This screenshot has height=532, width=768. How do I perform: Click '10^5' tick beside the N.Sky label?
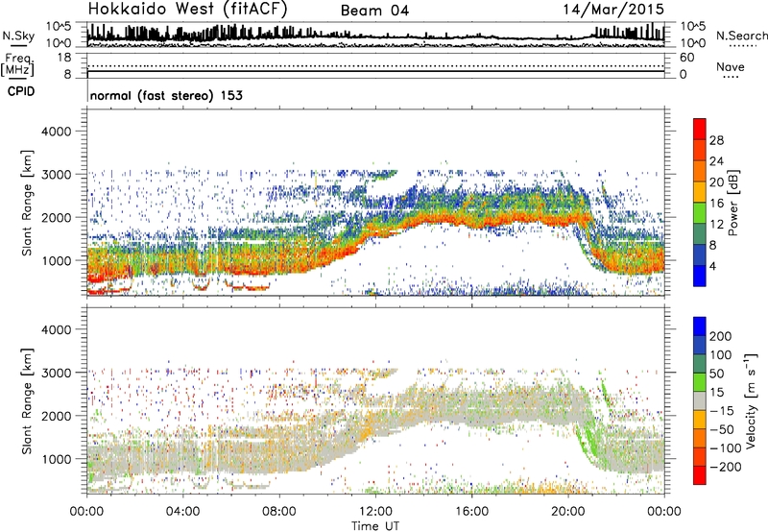[59, 27]
